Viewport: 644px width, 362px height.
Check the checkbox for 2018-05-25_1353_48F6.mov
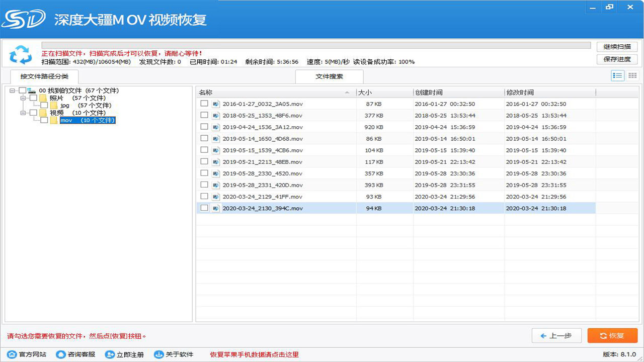click(204, 115)
